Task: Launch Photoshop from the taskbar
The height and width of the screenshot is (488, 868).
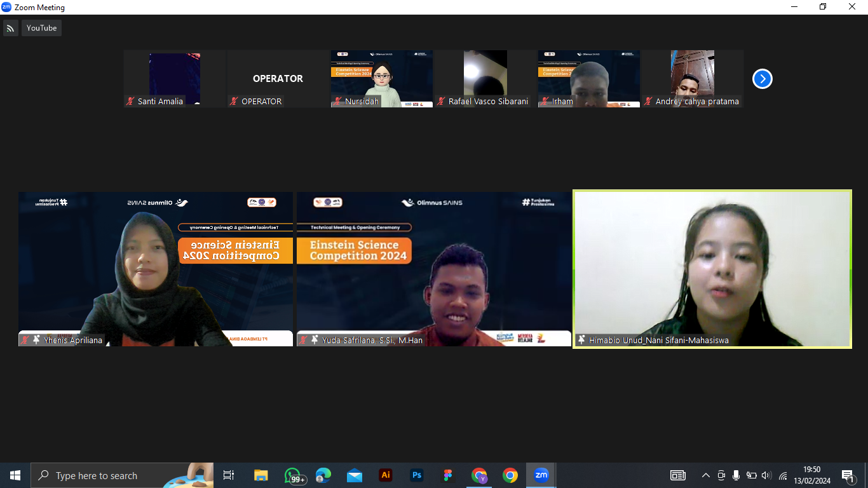Action: pyautogui.click(x=417, y=475)
